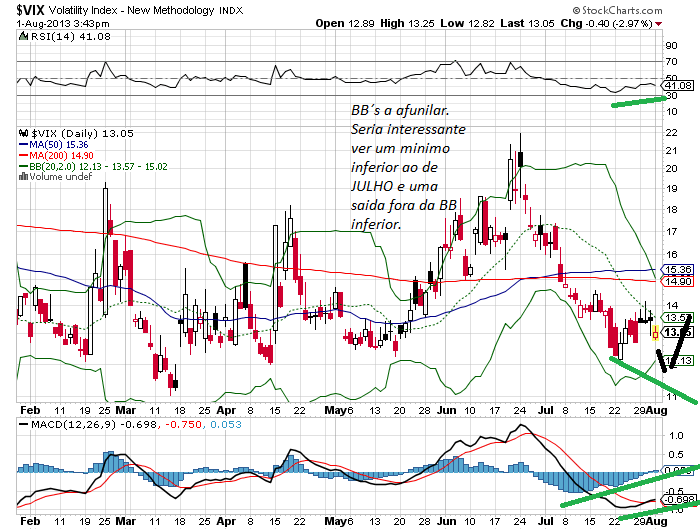Click the '1-Aug-2013 3:43pm' timestamp
The image size is (700, 530).
coord(63,24)
